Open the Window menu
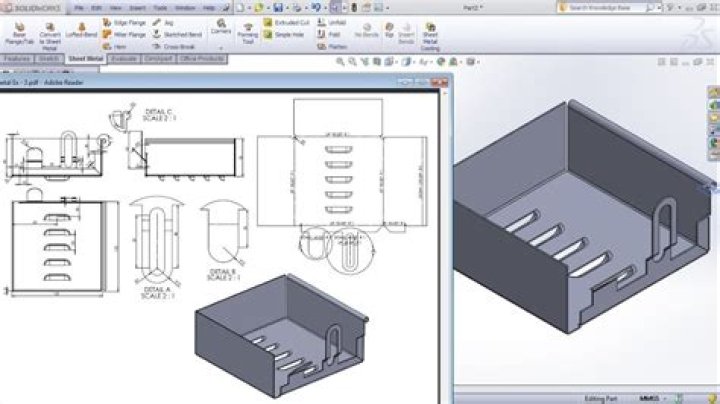This screenshot has width=720, height=404. (x=185, y=8)
